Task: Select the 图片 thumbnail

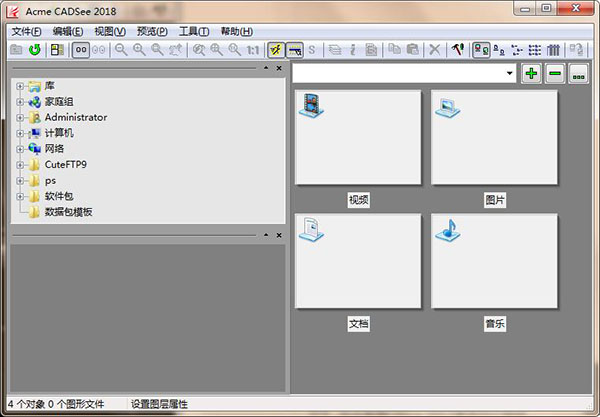Action: click(494, 137)
